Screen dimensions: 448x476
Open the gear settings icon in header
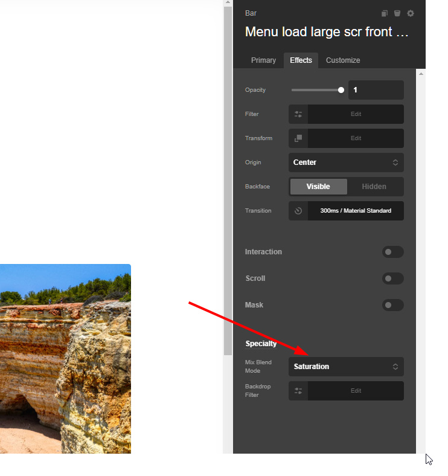pyautogui.click(x=411, y=13)
